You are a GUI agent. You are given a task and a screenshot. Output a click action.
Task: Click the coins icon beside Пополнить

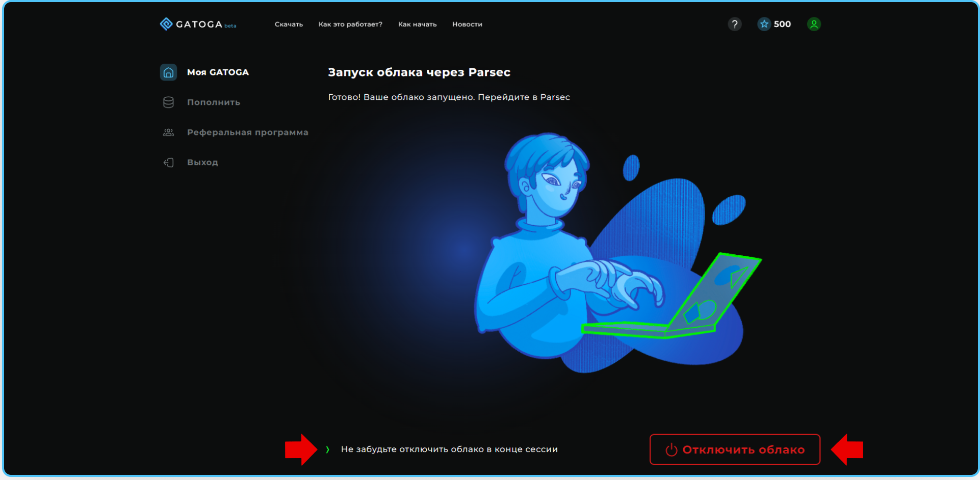[x=168, y=102]
